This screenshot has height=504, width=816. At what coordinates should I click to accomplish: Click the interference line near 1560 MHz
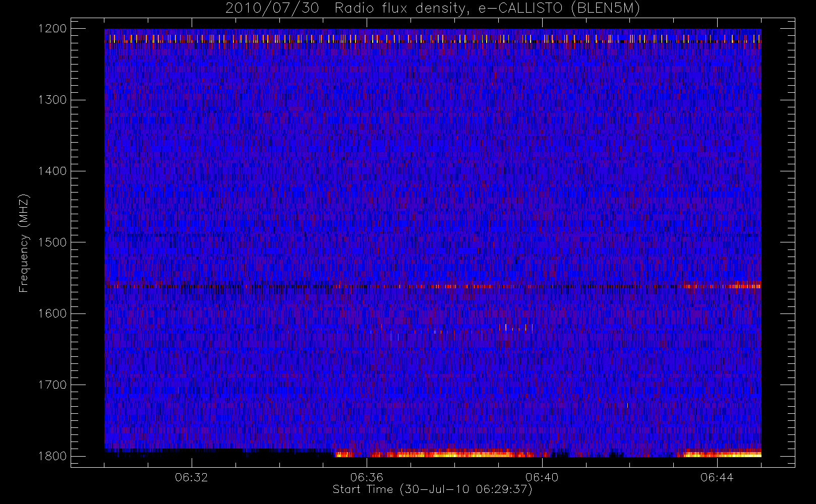click(433, 286)
